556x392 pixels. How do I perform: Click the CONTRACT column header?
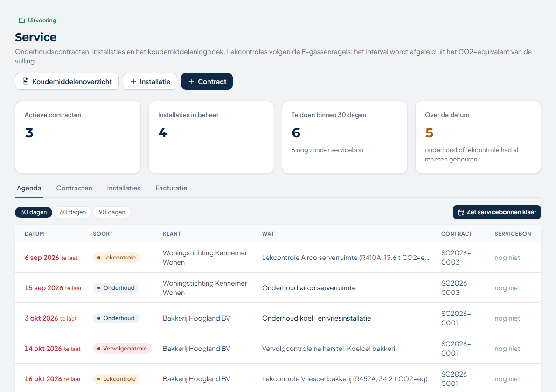tap(457, 234)
